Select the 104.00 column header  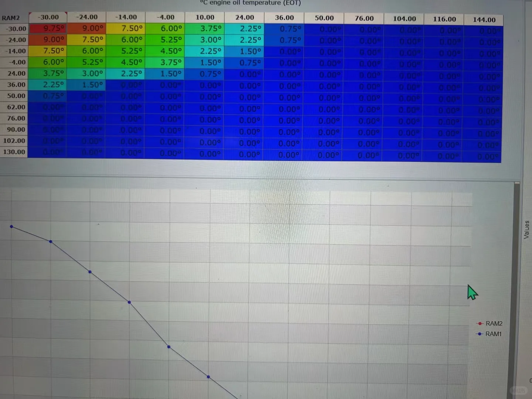tap(404, 18)
